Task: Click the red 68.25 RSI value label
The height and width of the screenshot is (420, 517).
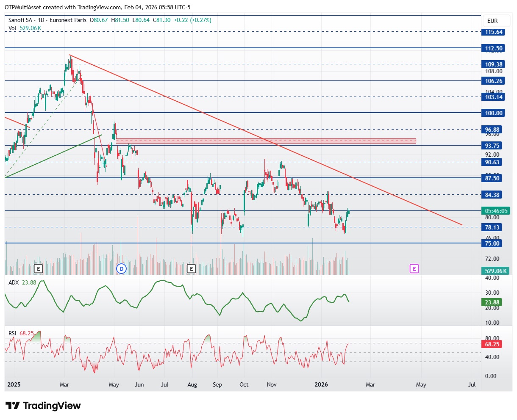Action: [492, 344]
